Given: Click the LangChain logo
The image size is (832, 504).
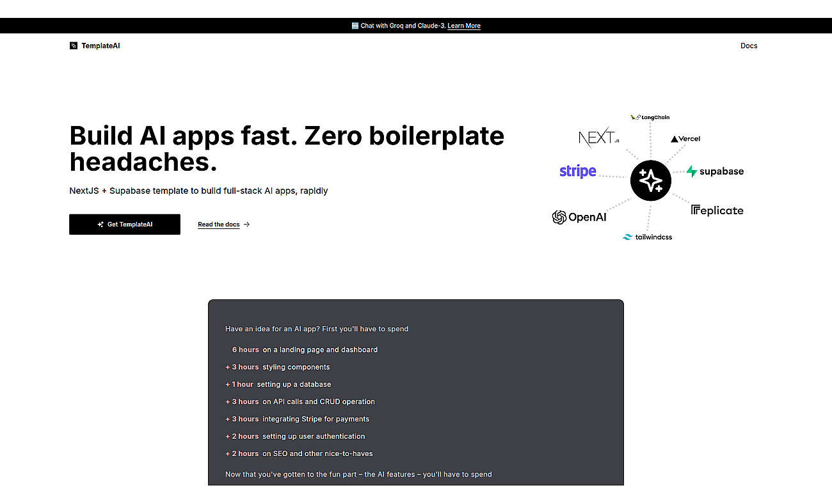Looking at the screenshot, I should (x=650, y=117).
